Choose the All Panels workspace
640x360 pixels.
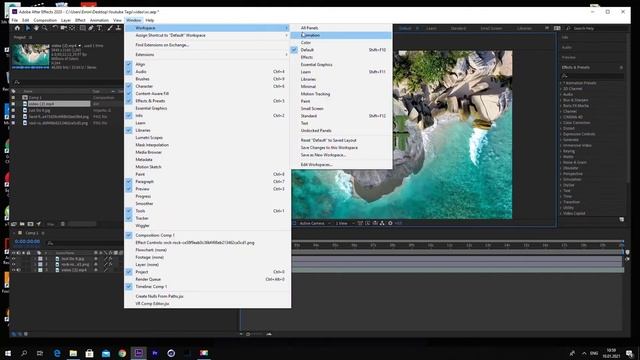[341, 28]
